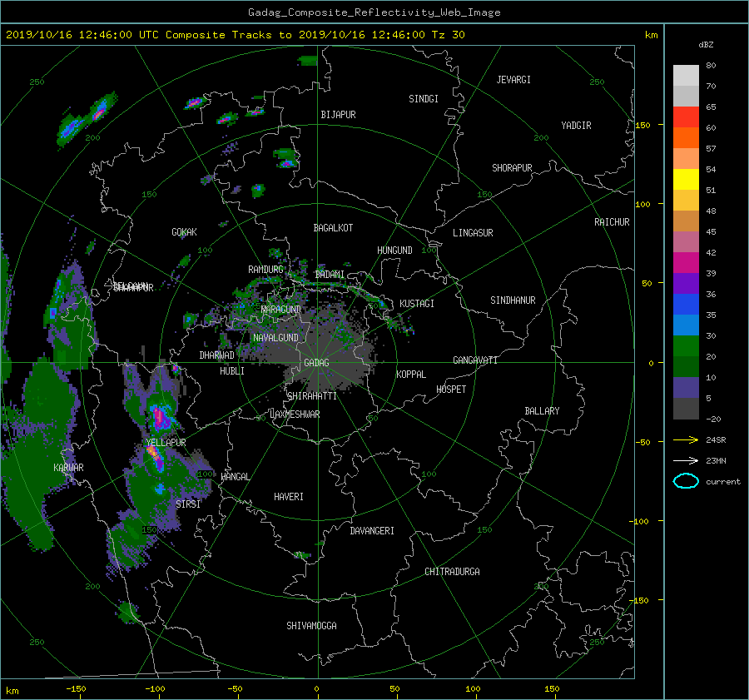Click the BIJAPUR city label

[x=338, y=115]
